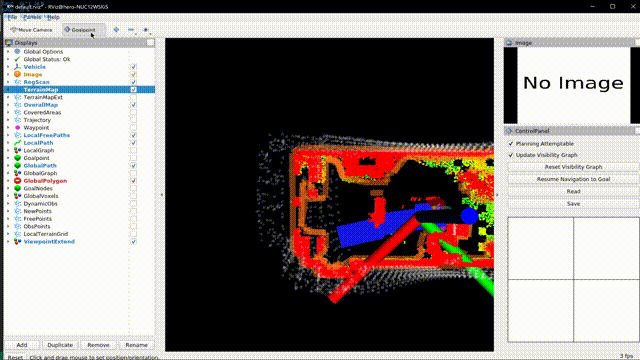Click the Save button in ControlPanel
The height and width of the screenshot is (360, 640).
tap(573, 204)
